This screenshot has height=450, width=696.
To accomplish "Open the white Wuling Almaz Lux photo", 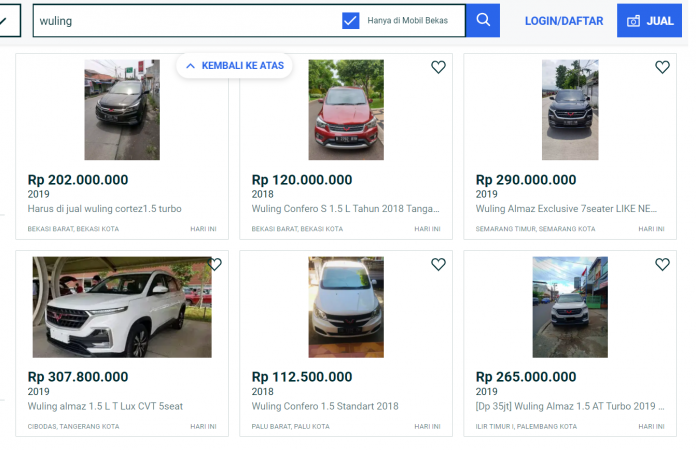I will (122, 307).
